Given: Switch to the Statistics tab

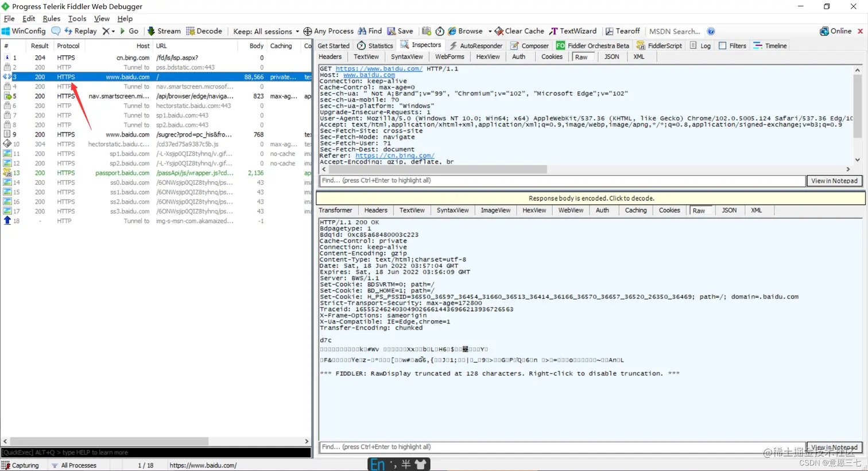Looking at the screenshot, I should coord(375,45).
